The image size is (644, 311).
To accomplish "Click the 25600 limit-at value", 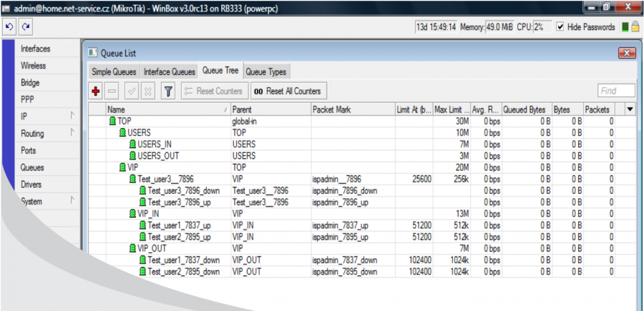I will coord(421,179).
